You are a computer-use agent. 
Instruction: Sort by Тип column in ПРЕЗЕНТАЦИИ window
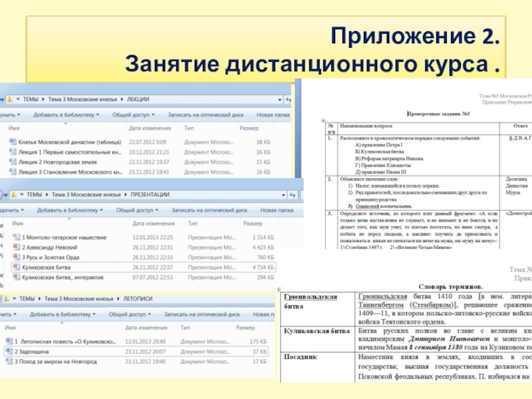coord(193,223)
